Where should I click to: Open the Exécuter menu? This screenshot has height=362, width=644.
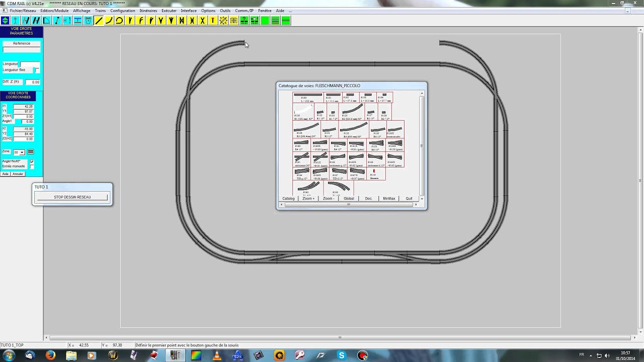tap(169, 11)
